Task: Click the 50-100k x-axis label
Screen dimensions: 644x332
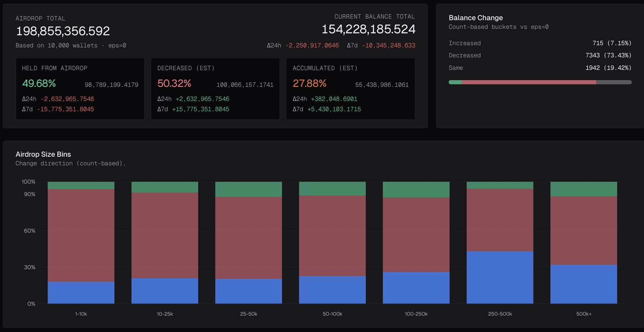Action: point(332,314)
